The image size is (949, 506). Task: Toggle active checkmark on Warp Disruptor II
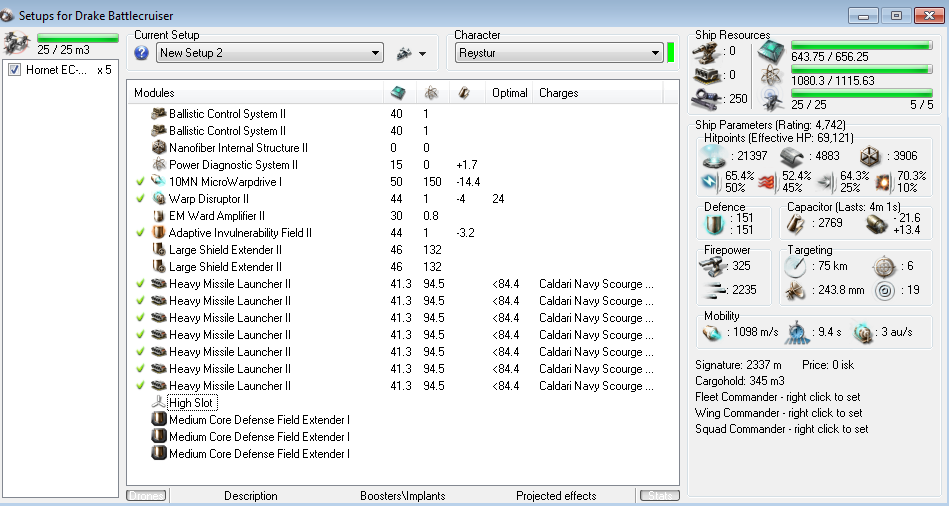tap(140, 199)
